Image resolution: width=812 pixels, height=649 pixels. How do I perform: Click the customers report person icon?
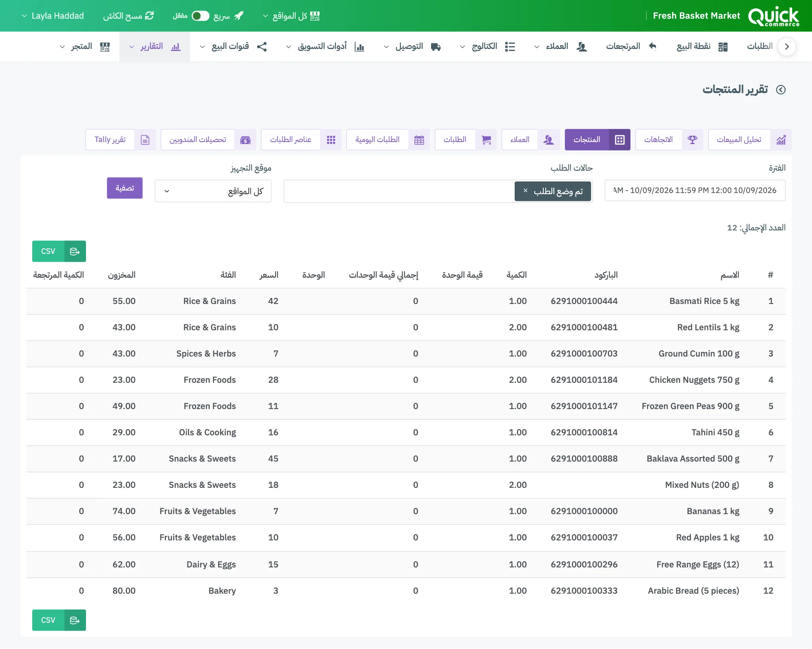click(x=548, y=140)
